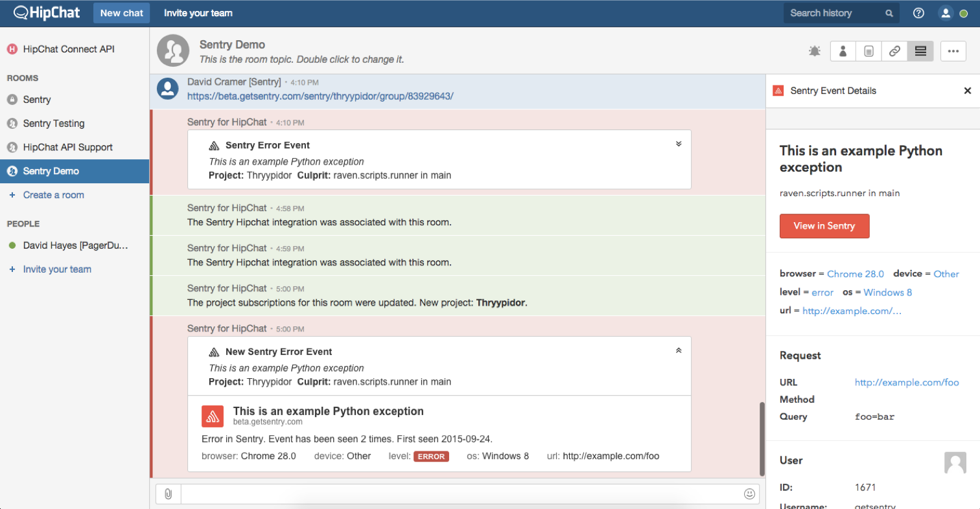Click the room notifications bell icon

tap(815, 51)
